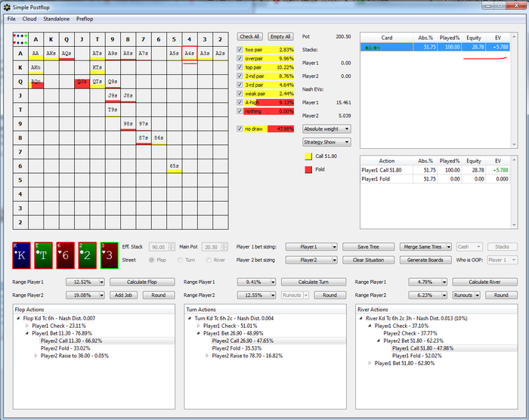This screenshot has width=529, height=420.
Task: Uncheck the two pair checkbox
Action: 241,49
